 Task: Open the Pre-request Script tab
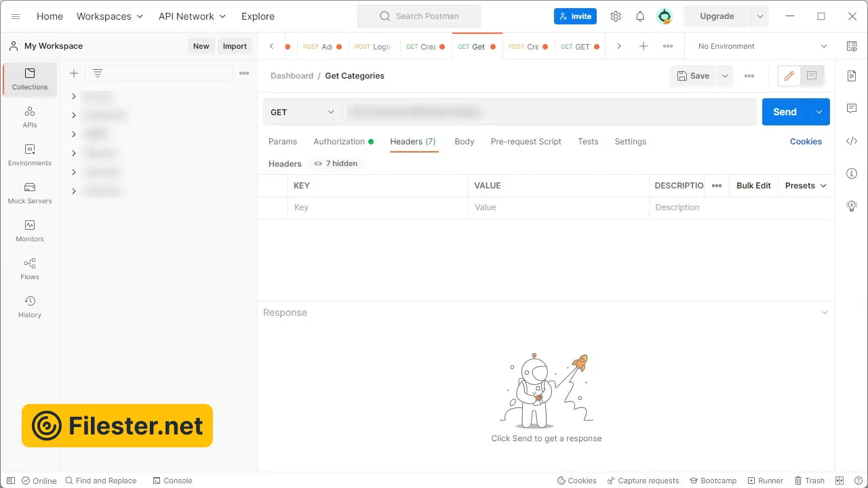pyautogui.click(x=526, y=142)
